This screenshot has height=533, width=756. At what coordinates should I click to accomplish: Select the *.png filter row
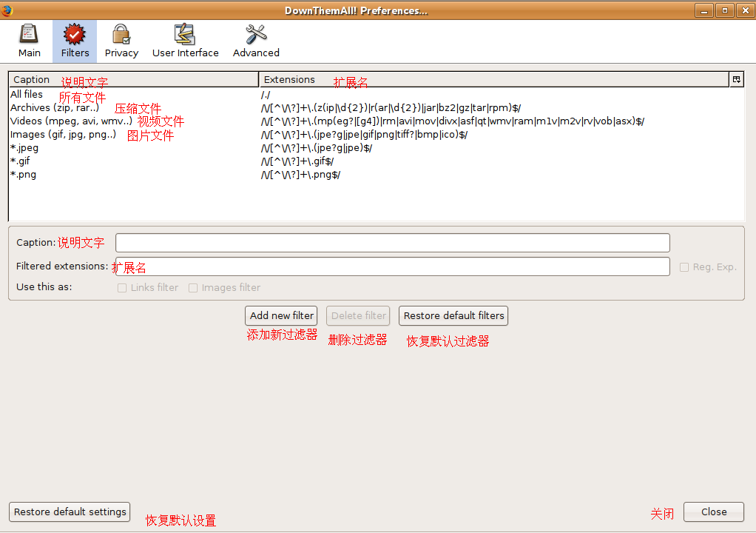pyautogui.click(x=376, y=175)
